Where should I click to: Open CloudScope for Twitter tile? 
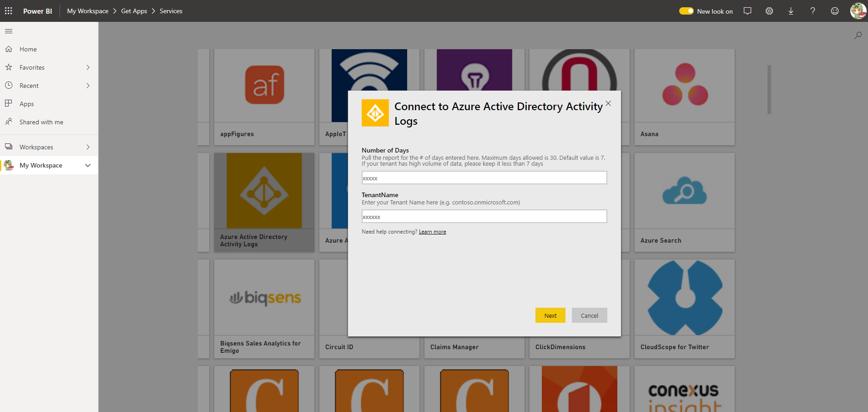tap(685, 309)
